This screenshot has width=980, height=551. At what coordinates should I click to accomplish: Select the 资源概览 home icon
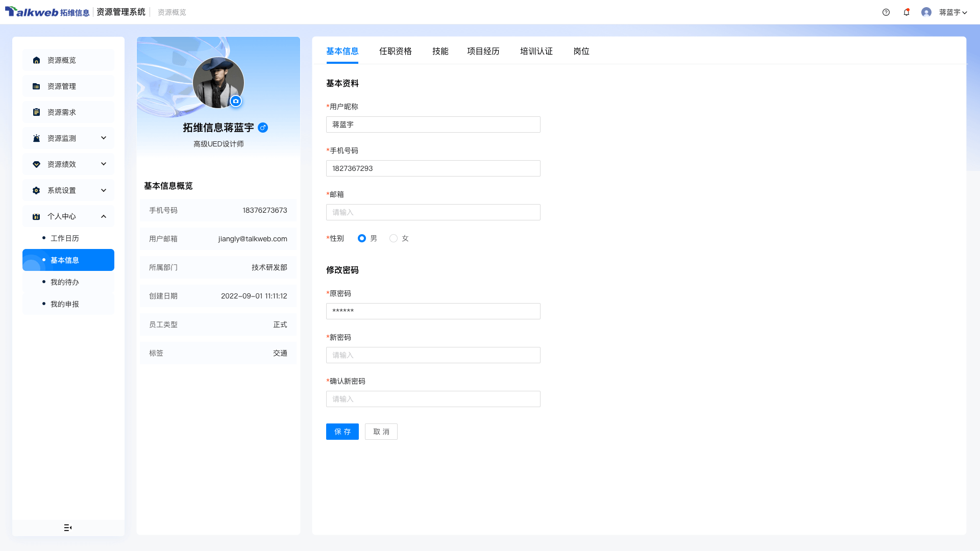coord(36,60)
